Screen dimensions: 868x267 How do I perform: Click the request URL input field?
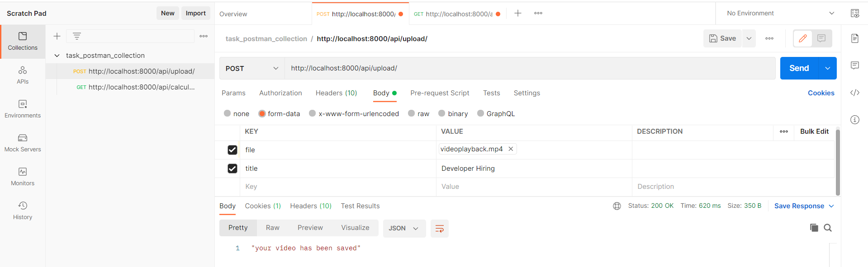(530, 68)
